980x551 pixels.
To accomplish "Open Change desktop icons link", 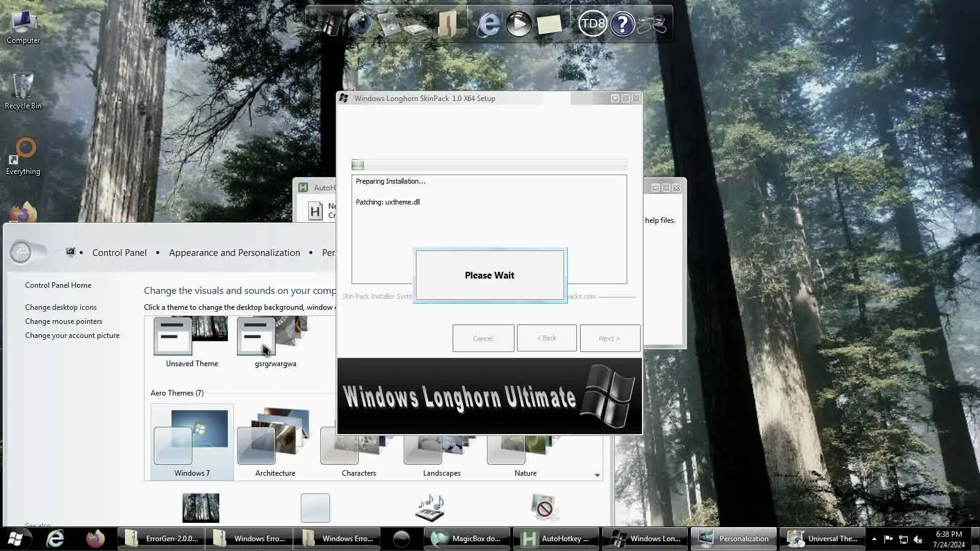I will (61, 307).
